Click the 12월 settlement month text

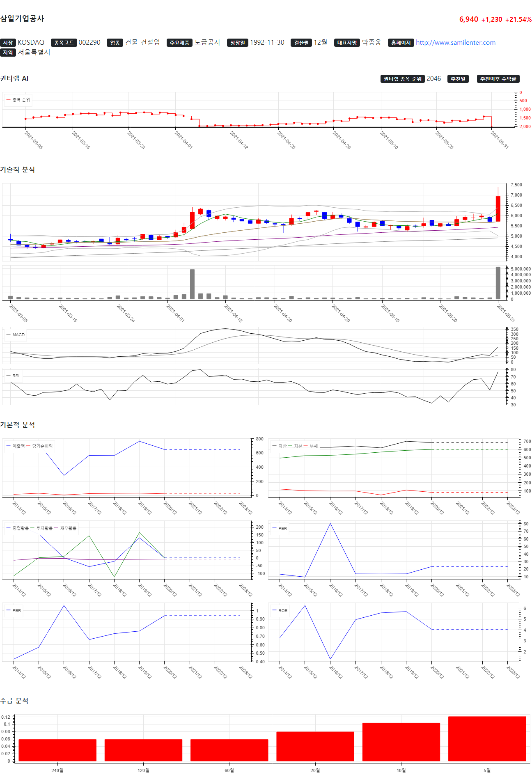[x=321, y=42]
